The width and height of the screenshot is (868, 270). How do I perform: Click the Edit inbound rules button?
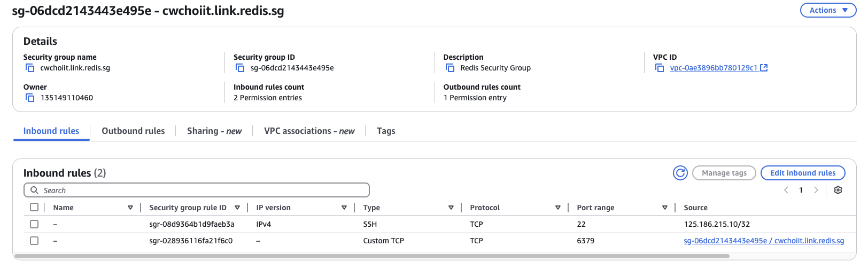click(802, 173)
